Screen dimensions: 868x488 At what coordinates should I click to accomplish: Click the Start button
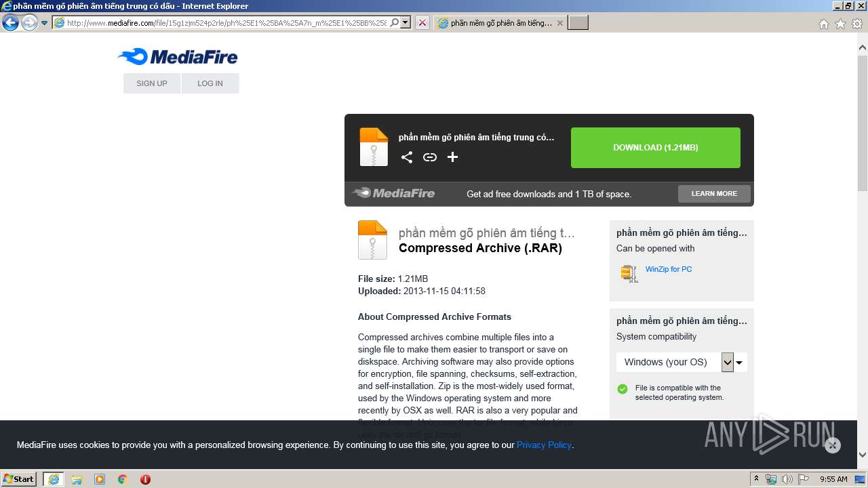(x=19, y=479)
